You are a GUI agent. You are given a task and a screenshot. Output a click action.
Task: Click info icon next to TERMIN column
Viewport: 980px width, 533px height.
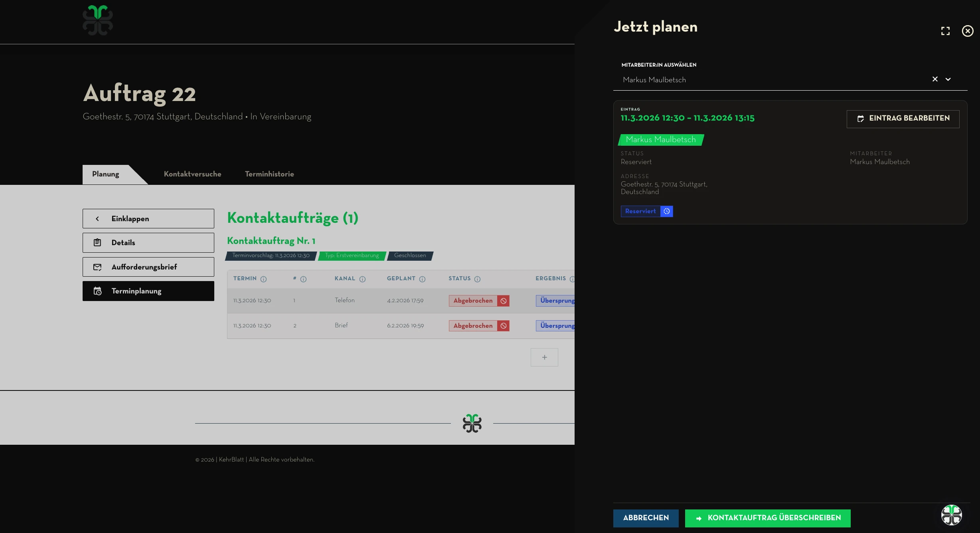263,279
